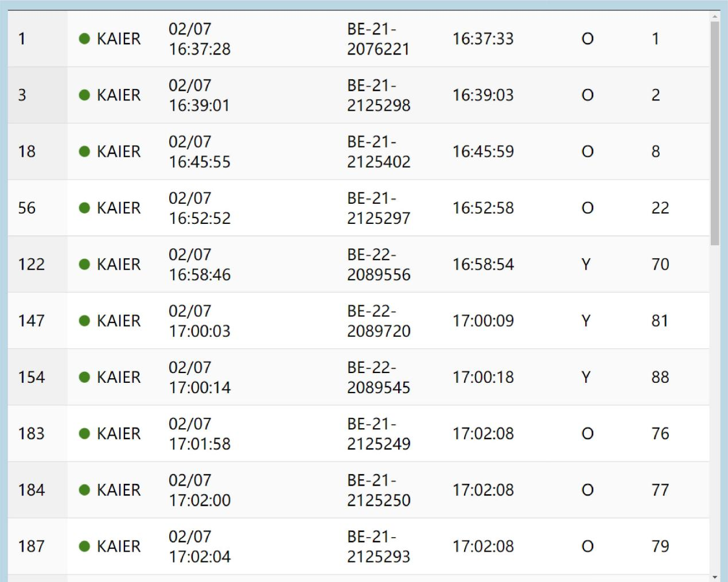Select barcode BE-22-2089556
The height and width of the screenshot is (582, 728).
tap(378, 264)
